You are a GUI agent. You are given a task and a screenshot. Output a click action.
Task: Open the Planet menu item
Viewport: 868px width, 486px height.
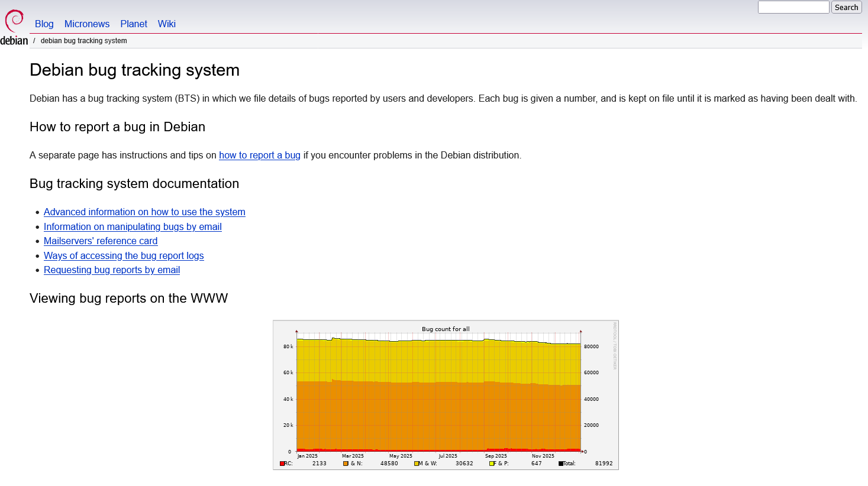coord(133,24)
